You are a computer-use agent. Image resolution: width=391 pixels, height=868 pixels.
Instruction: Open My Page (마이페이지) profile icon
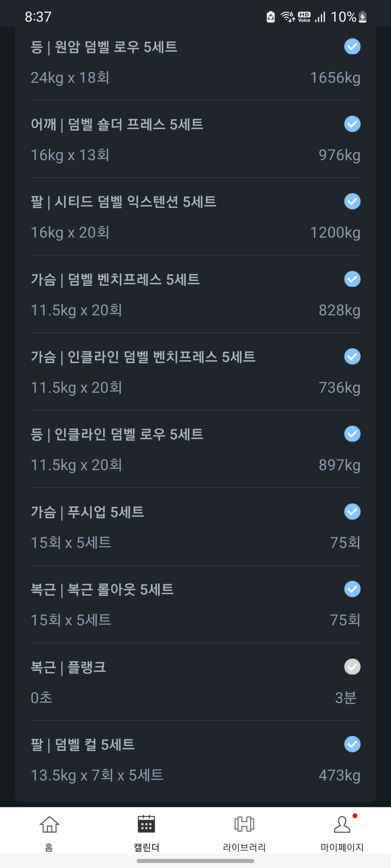click(x=342, y=824)
